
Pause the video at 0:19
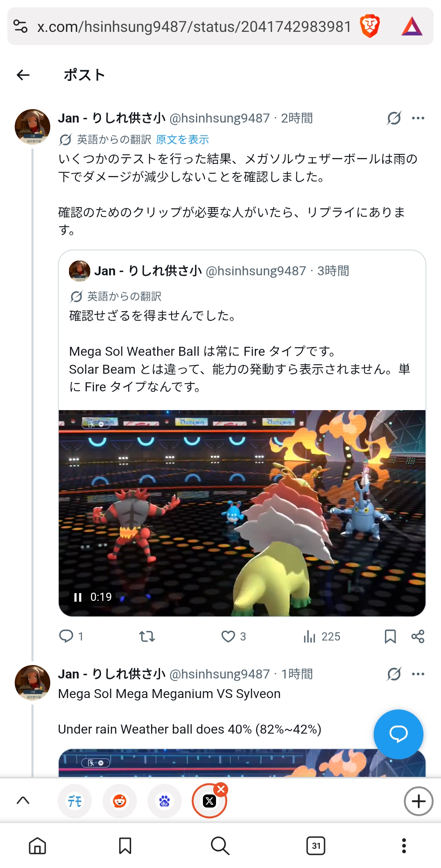(78, 597)
